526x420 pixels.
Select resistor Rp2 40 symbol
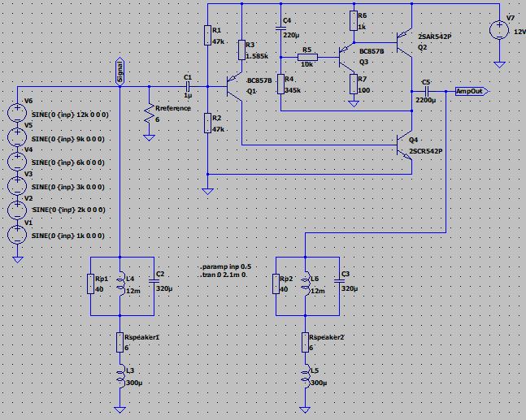(x=276, y=284)
